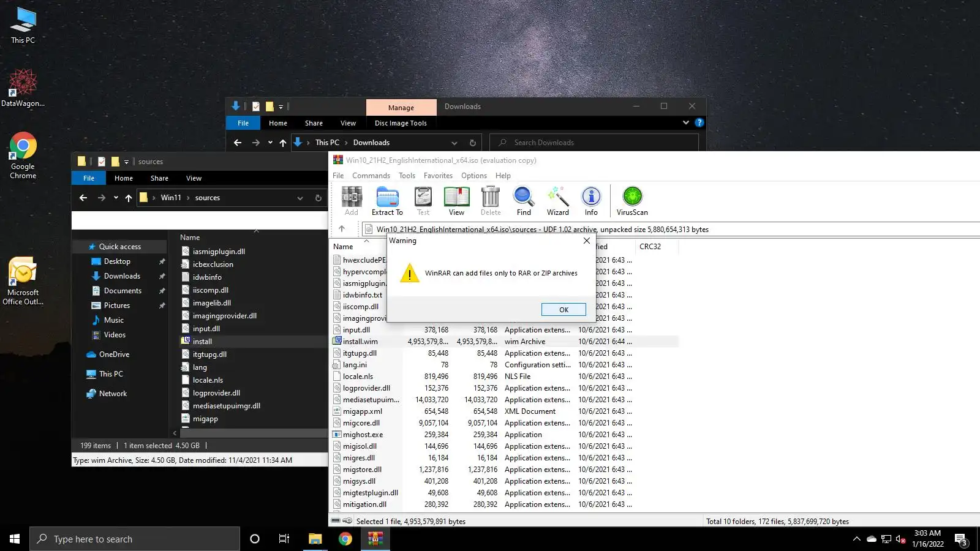The width and height of the screenshot is (980, 551).
Task: Open the File tab in sources window
Action: 89,178
